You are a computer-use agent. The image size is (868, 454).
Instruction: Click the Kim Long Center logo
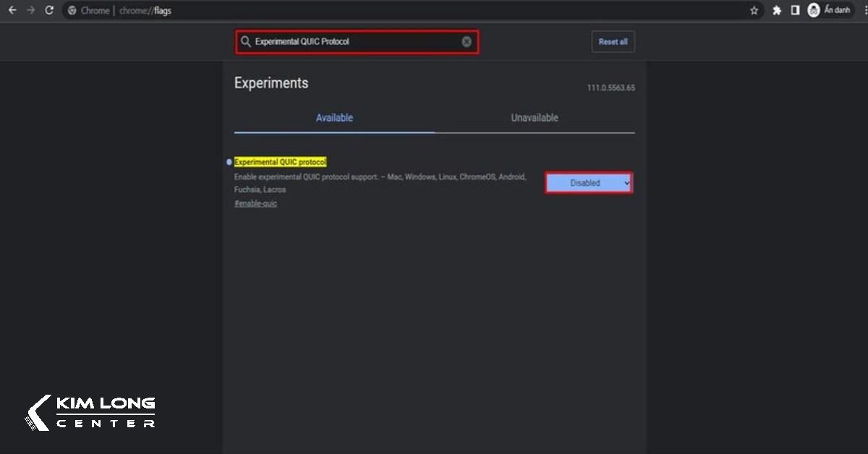[x=90, y=413]
